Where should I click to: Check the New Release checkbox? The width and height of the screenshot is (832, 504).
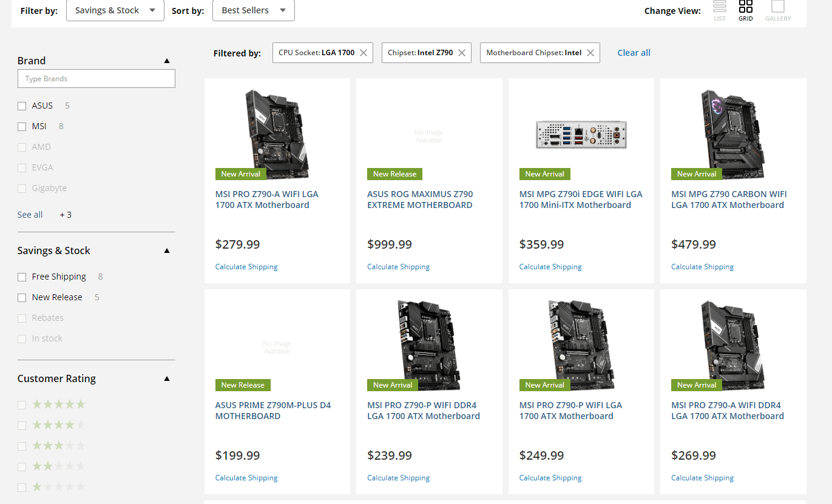(22, 298)
